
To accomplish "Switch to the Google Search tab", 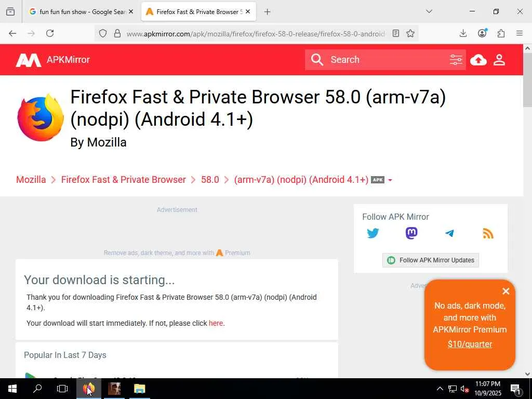I will pos(81,11).
